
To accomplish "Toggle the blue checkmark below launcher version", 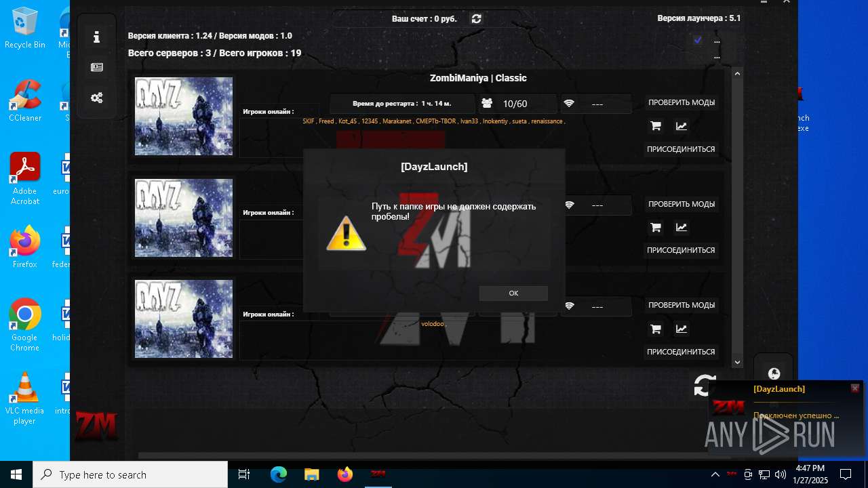I will [x=697, y=40].
